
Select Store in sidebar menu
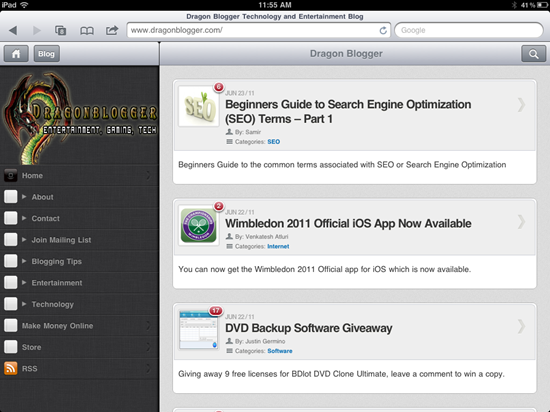pos(79,347)
